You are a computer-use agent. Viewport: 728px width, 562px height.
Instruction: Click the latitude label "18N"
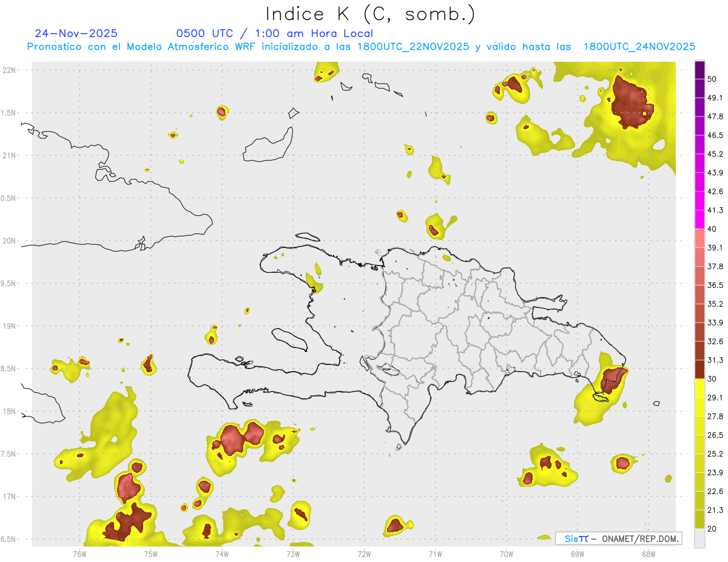pyautogui.click(x=10, y=412)
